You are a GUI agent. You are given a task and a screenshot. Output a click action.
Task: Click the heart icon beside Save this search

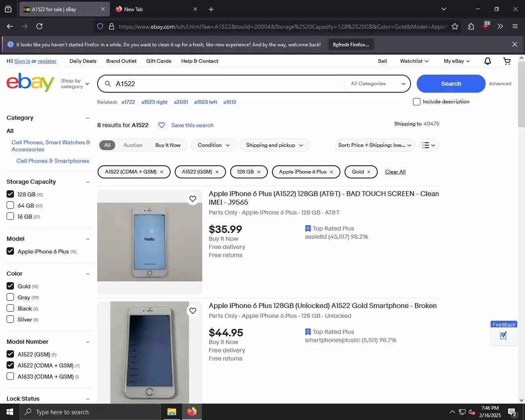click(162, 125)
